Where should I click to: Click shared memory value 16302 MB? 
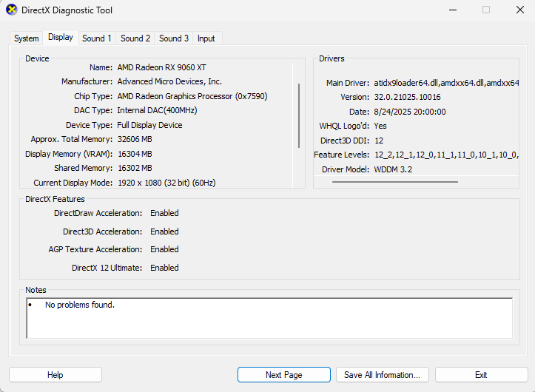[x=135, y=168]
